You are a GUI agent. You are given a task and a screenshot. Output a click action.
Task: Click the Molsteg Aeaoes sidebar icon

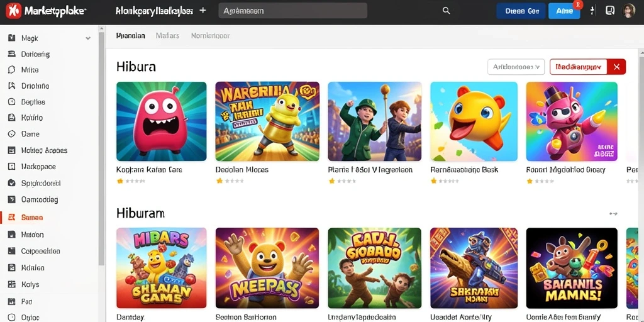(x=12, y=150)
